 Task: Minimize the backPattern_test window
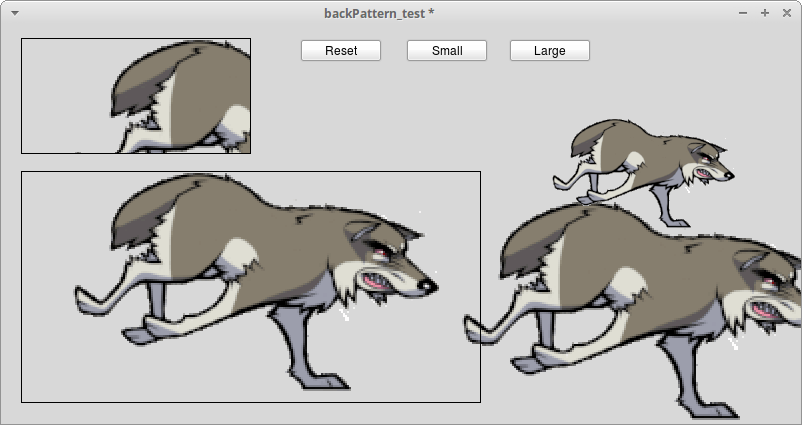pyautogui.click(x=743, y=13)
